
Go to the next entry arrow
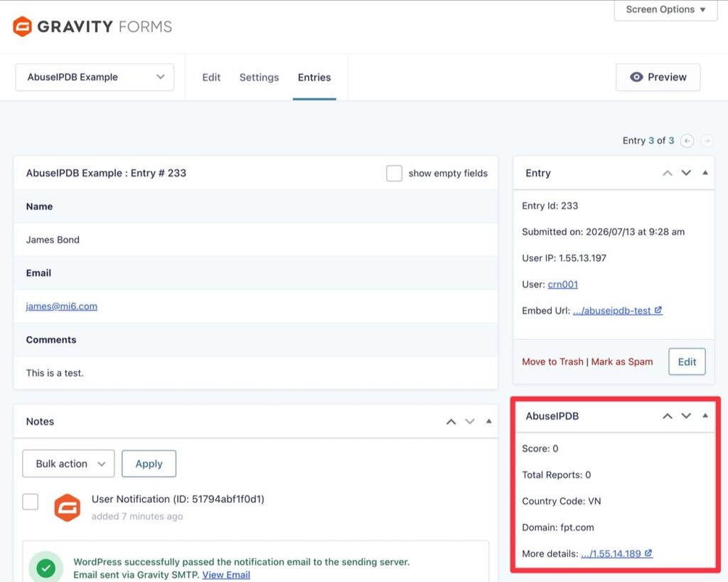pos(707,141)
